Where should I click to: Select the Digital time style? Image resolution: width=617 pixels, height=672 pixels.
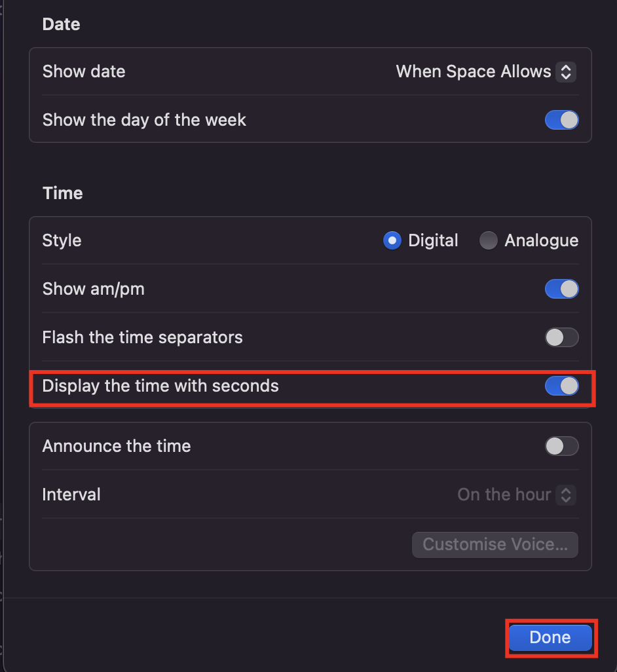[392, 240]
